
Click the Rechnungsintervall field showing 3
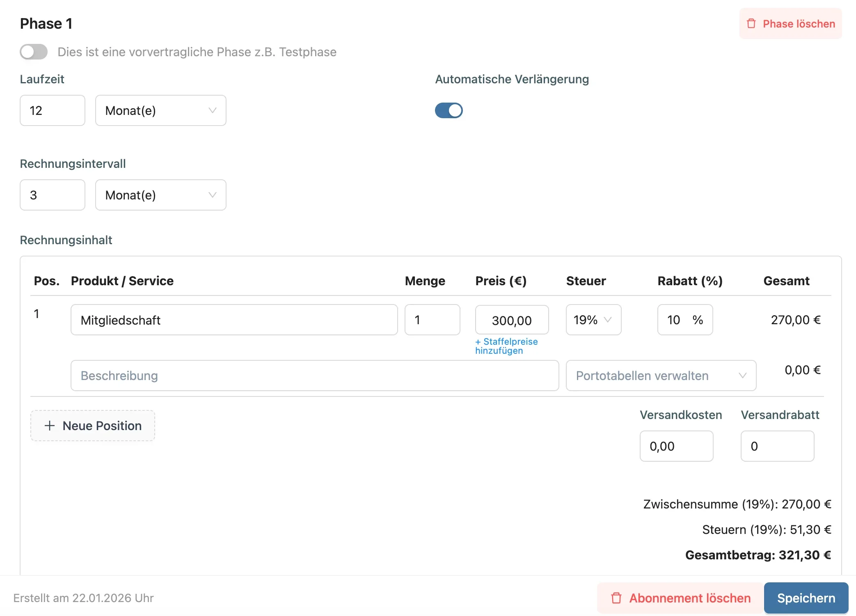(x=53, y=195)
